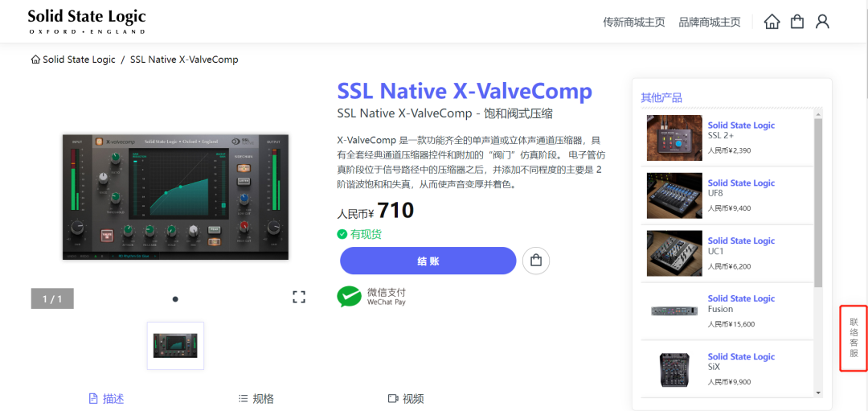Viewport: 868px width, 411px height.
Task: Click the WeChat Pay logo
Action: click(x=349, y=296)
